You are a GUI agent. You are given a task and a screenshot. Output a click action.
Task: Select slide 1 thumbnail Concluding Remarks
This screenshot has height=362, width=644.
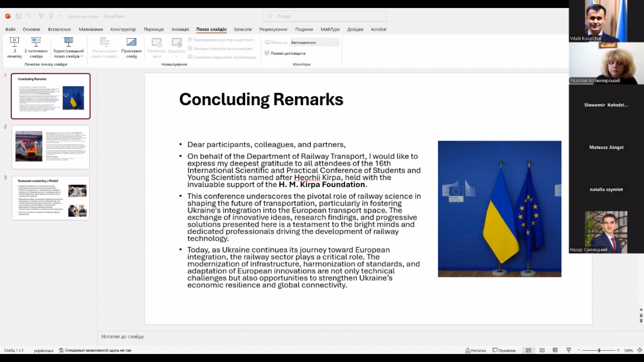click(50, 96)
